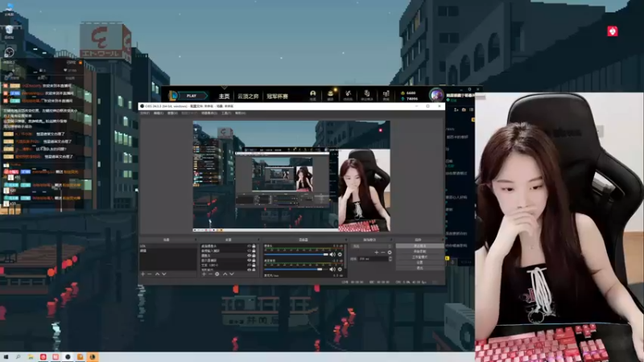Viewport: 644px width, 362px height.
Task: Switch to 冠军杯赛 tab in League client
Action: [x=277, y=96]
